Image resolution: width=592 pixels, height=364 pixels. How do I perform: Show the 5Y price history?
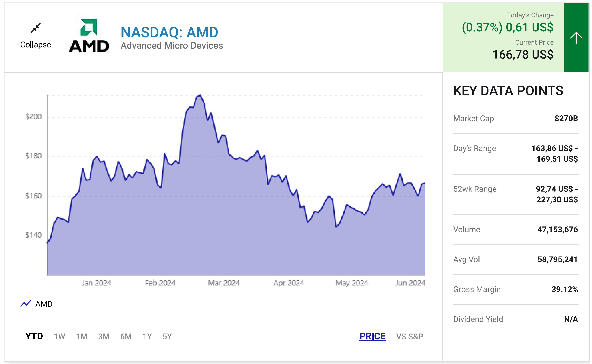[x=167, y=336]
